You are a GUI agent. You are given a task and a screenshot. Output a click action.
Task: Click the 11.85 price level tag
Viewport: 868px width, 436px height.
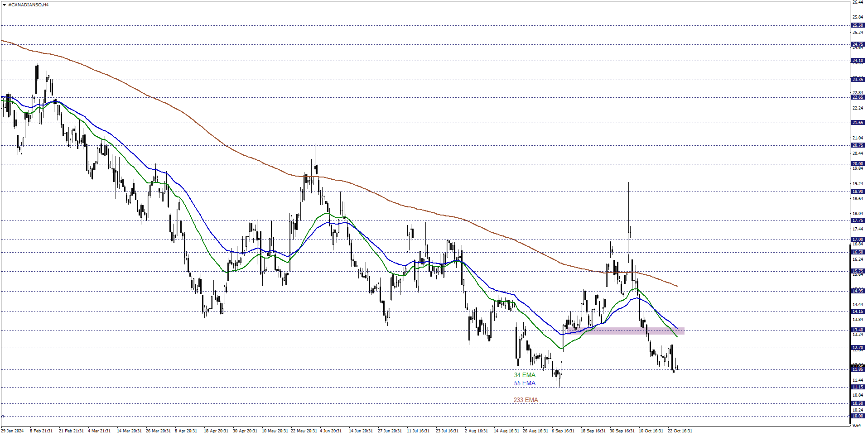click(858, 369)
